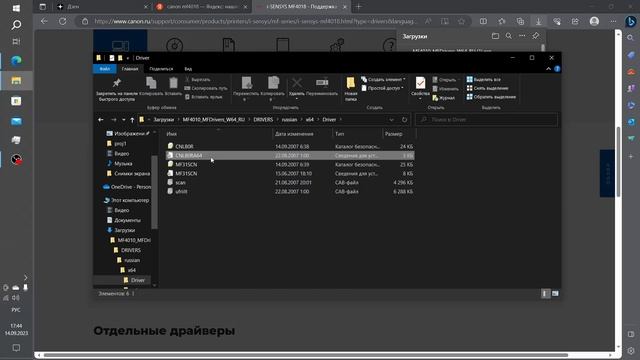Select the scan CAB file
The height and width of the screenshot is (360, 640).
290,182
